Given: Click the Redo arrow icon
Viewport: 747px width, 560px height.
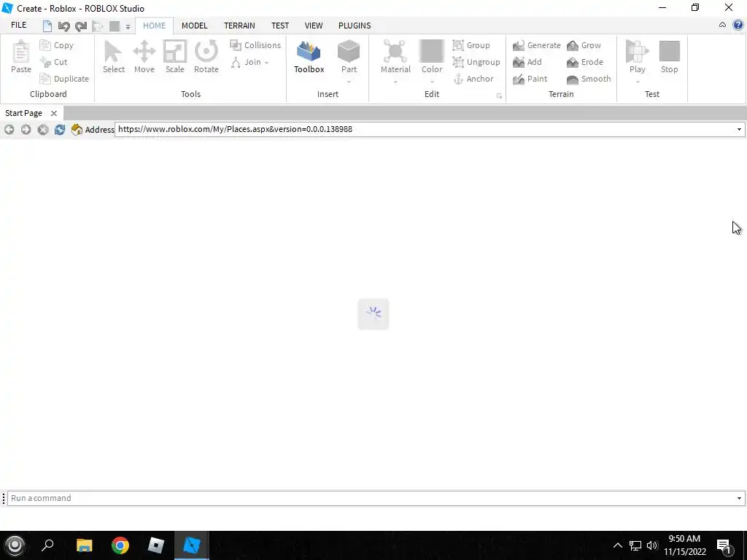Looking at the screenshot, I should pyautogui.click(x=81, y=26).
